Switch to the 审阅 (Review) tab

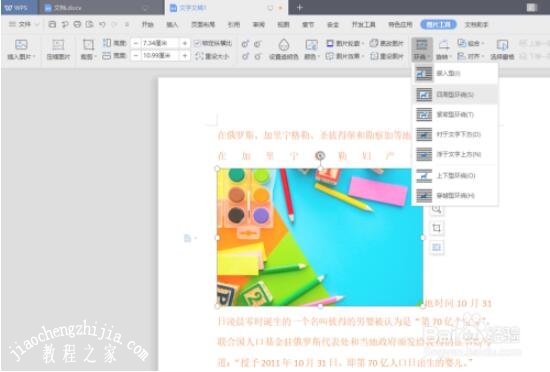[259, 25]
